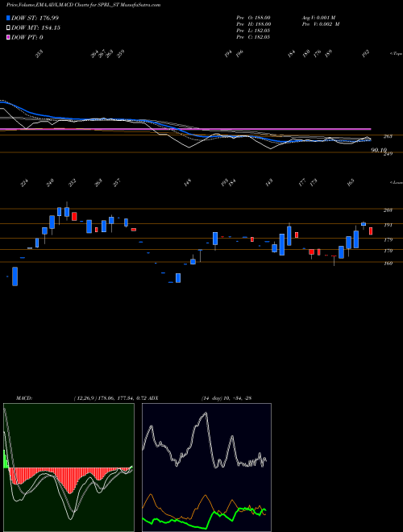Click the 191 price axis label
Screen dimensions: 403x532
tap(388, 225)
